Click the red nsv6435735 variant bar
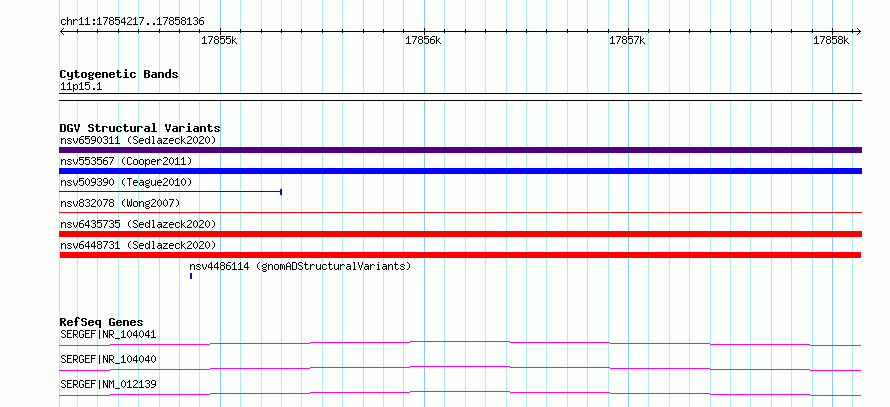Screen dimensions: 890x407 (460, 234)
